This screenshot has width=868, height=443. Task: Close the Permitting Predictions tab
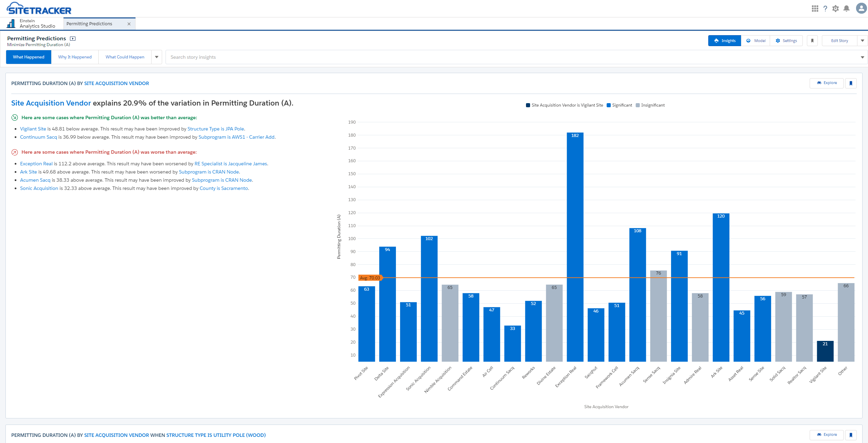129,24
